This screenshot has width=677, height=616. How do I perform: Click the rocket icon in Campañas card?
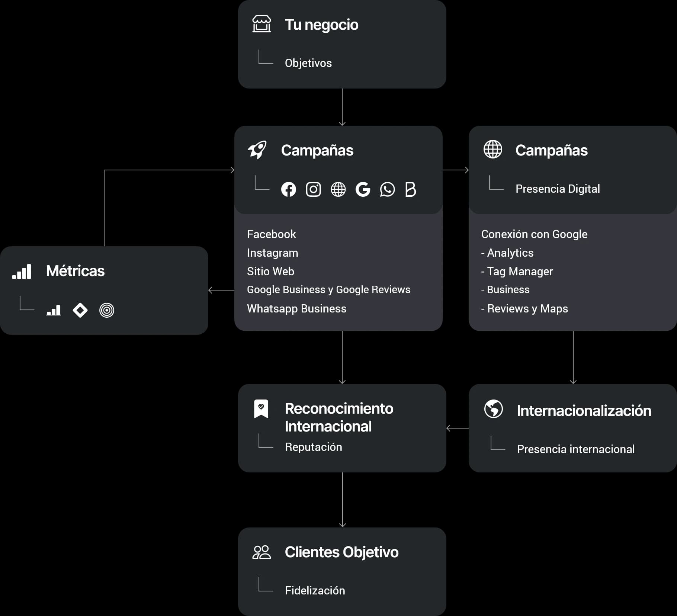(x=257, y=150)
